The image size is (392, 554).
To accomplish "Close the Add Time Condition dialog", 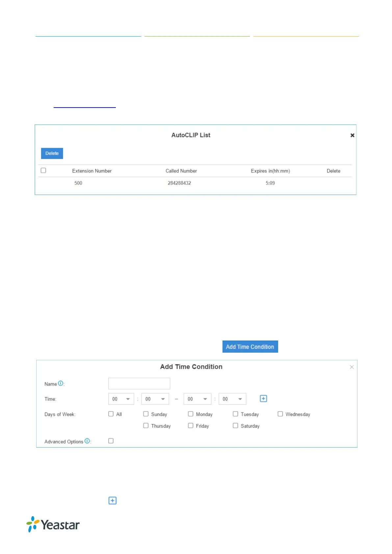I will [x=352, y=367].
